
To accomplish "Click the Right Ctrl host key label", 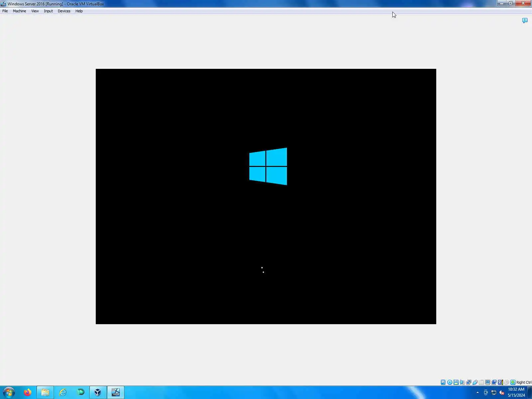I will tap(524, 382).
